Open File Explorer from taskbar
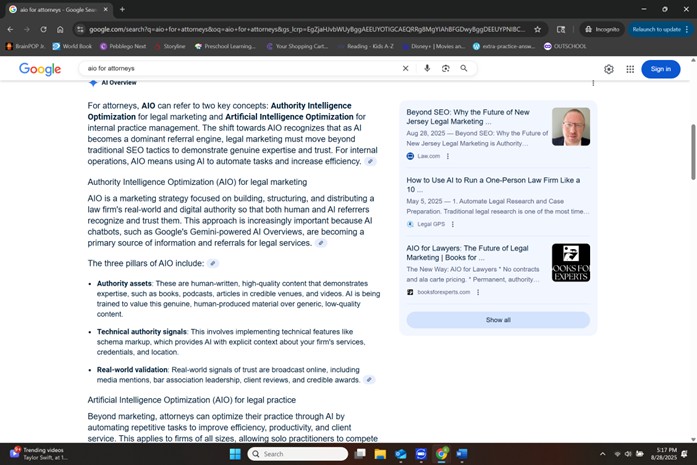This screenshot has height=465, width=697. point(380,454)
